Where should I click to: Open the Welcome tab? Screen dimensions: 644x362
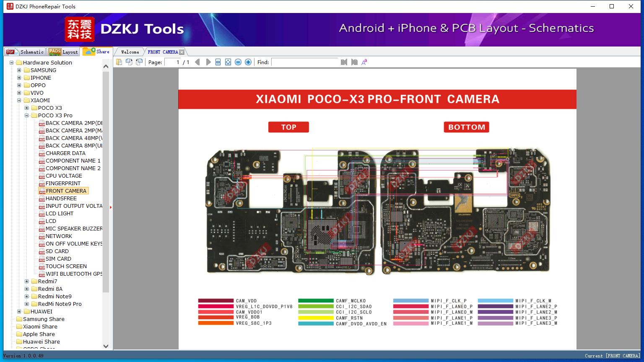[x=130, y=52]
